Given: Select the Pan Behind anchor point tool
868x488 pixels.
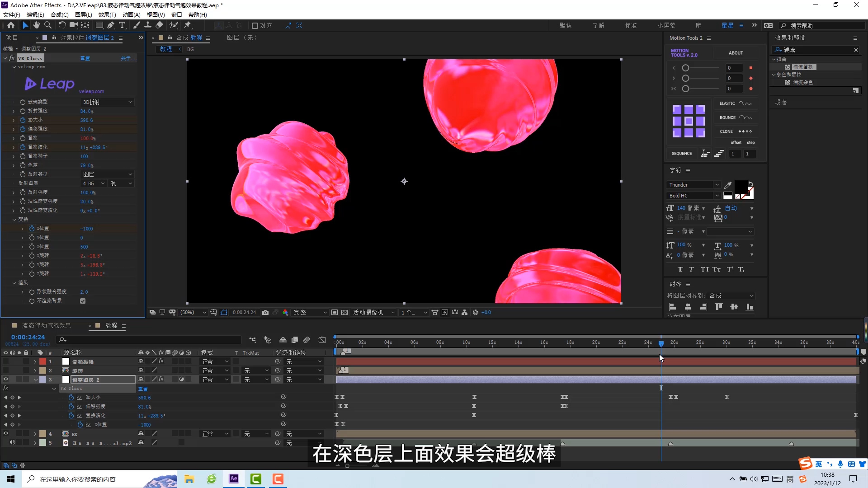Looking at the screenshot, I should click(85, 25).
